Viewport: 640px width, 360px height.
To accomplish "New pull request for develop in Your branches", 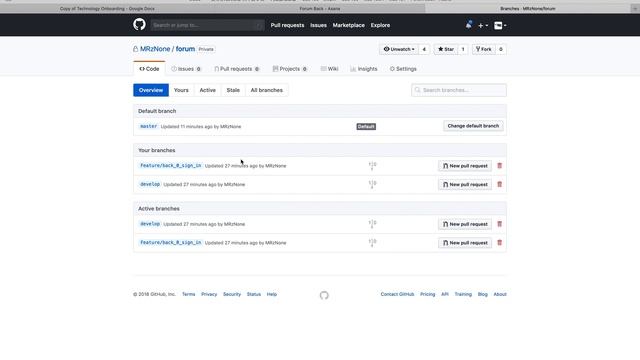I will (465, 184).
